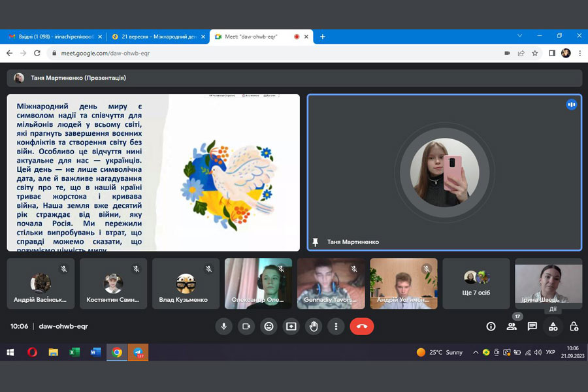Click the meeting code daw-ohwb-eqr text

63,327
